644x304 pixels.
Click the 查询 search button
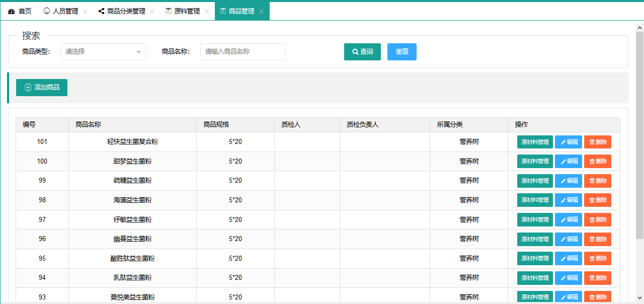(x=362, y=52)
